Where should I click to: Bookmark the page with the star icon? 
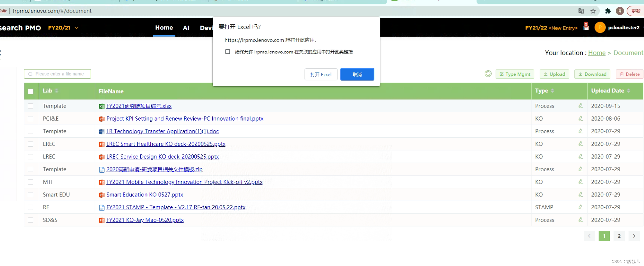[x=593, y=11]
